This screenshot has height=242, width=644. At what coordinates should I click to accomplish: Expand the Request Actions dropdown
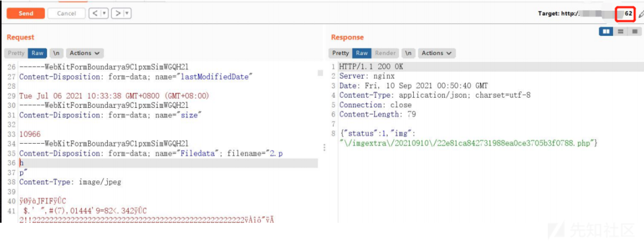(85, 53)
